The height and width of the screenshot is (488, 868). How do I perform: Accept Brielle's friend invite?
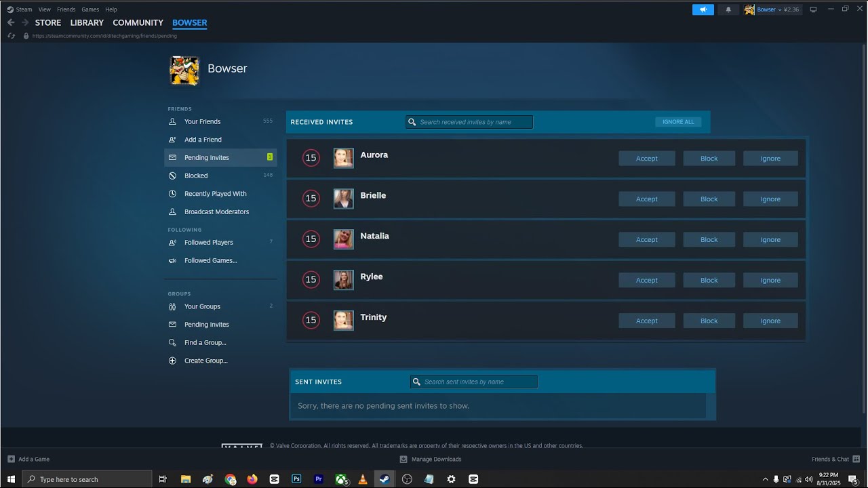pyautogui.click(x=647, y=199)
